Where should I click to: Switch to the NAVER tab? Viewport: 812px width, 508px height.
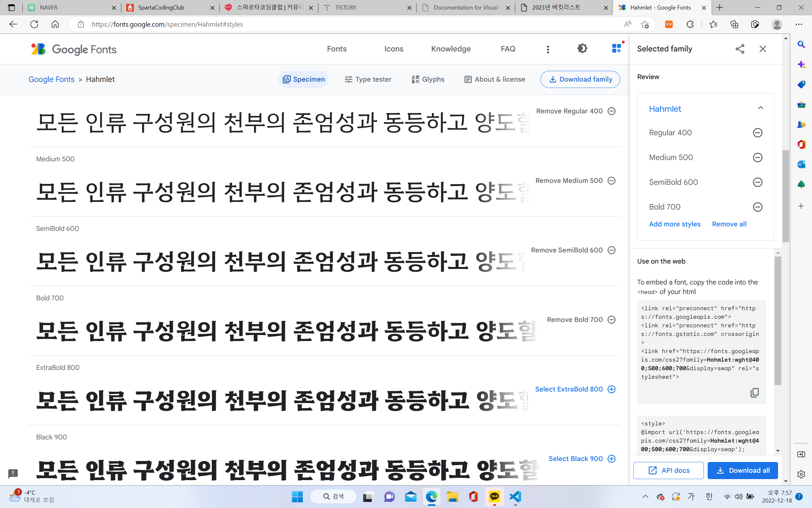(x=72, y=7)
